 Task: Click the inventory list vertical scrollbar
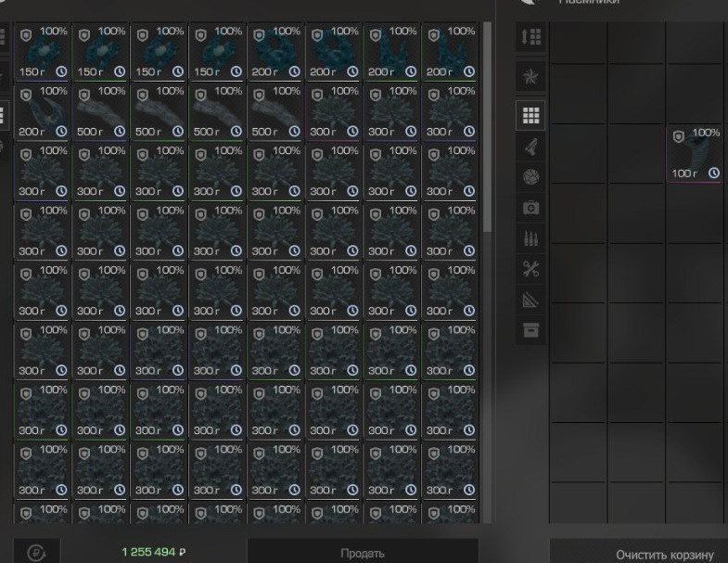coord(487,125)
